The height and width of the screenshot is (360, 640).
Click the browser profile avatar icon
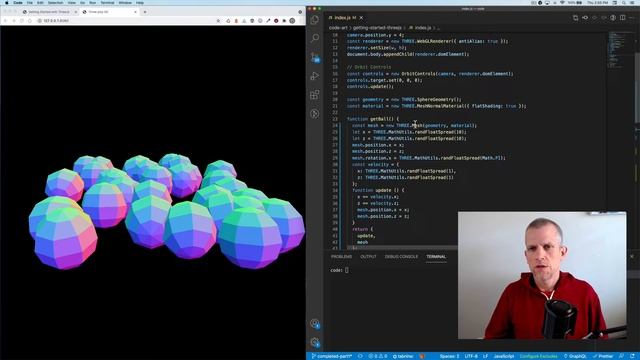pyautogui.click(x=292, y=20)
